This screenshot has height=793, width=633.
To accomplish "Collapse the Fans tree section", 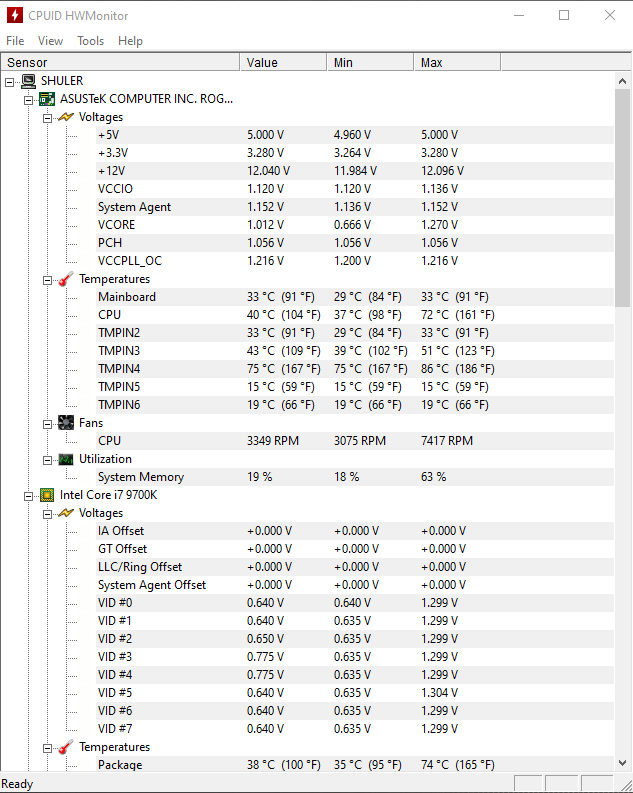I will click(x=47, y=423).
